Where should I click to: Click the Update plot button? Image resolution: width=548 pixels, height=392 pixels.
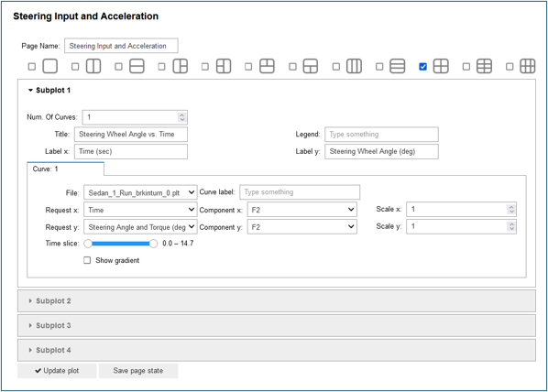coord(57,371)
